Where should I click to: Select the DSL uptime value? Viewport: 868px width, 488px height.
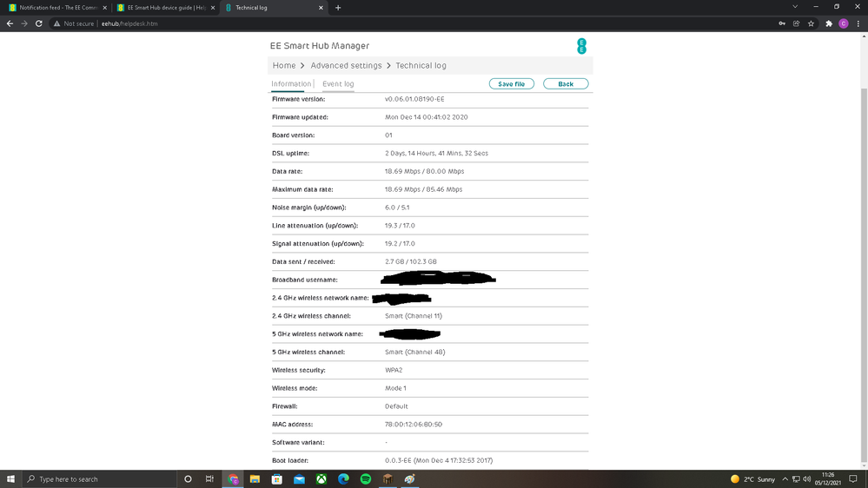436,154
